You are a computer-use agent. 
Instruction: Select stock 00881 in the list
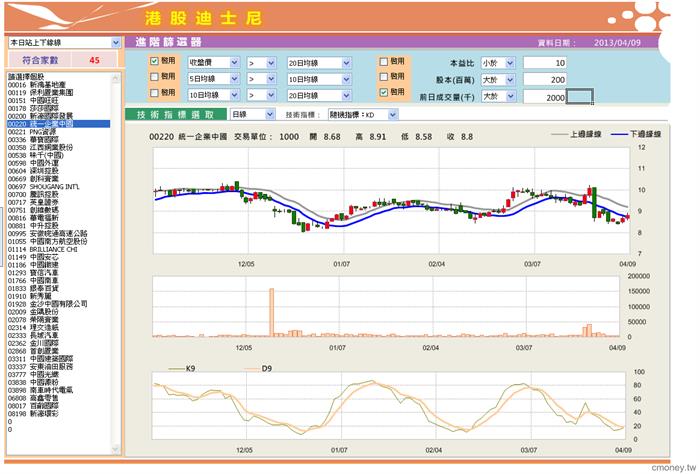(x=58, y=225)
